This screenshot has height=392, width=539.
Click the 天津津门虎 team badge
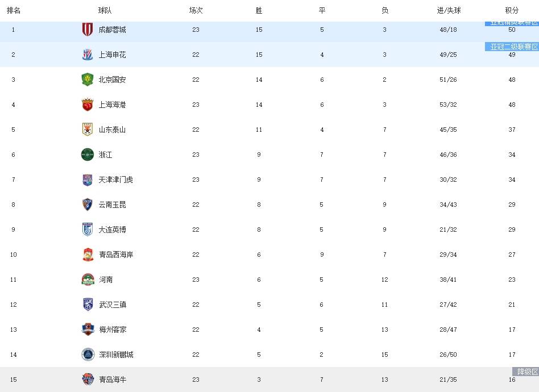88,180
